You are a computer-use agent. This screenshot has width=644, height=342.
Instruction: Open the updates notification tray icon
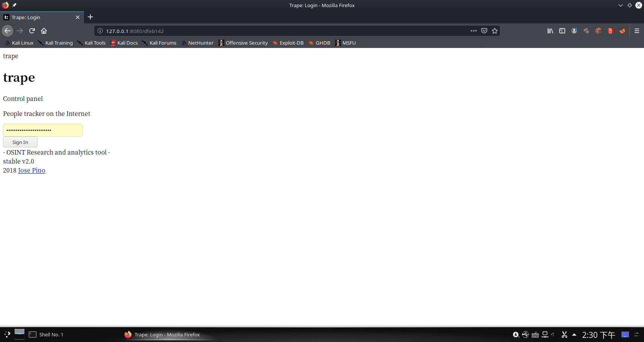tap(516, 334)
